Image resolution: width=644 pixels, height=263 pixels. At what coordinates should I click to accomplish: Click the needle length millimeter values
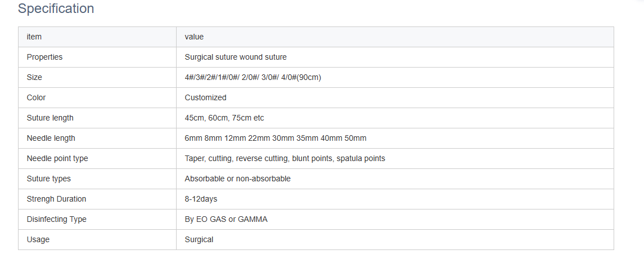(x=275, y=138)
